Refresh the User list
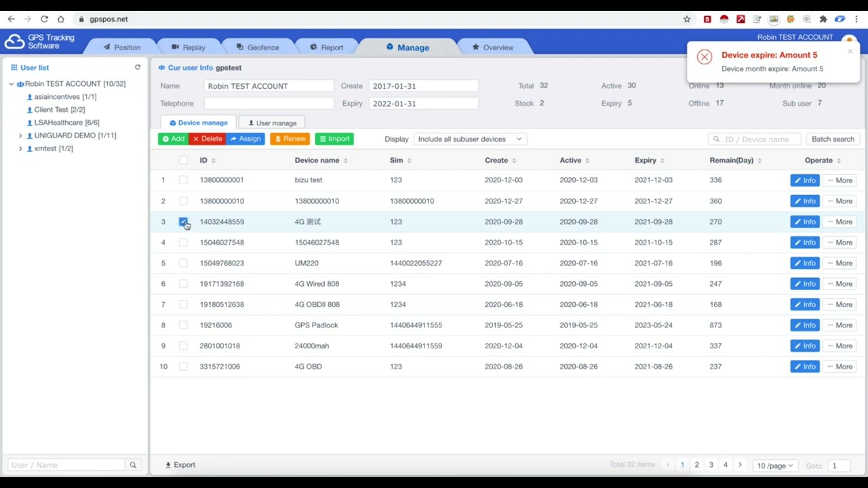The image size is (868, 488). point(138,67)
